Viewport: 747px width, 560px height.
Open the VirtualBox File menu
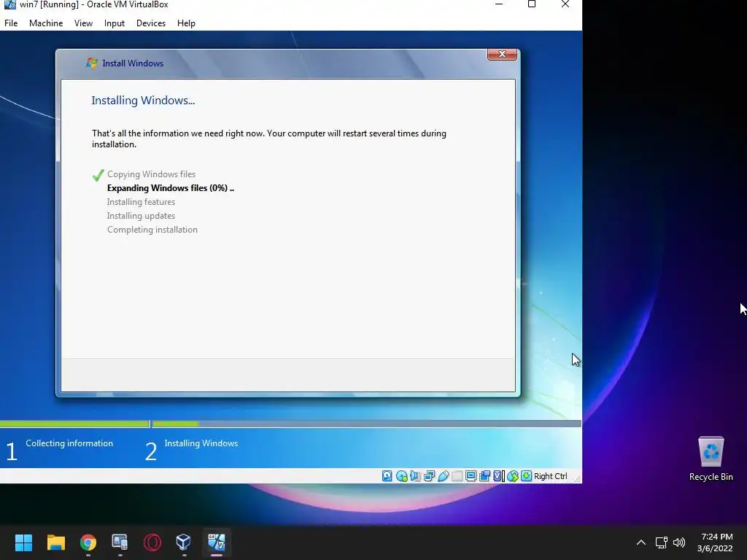click(11, 23)
